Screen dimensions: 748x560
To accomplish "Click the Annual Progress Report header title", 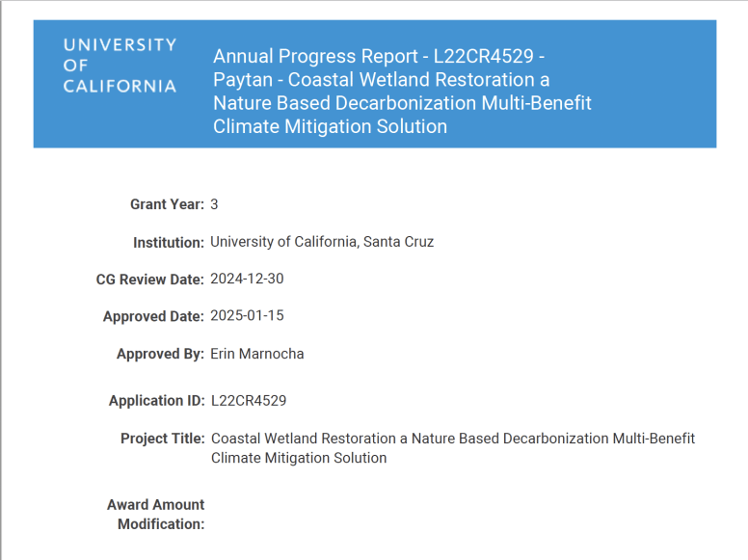I will tap(402, 91).
